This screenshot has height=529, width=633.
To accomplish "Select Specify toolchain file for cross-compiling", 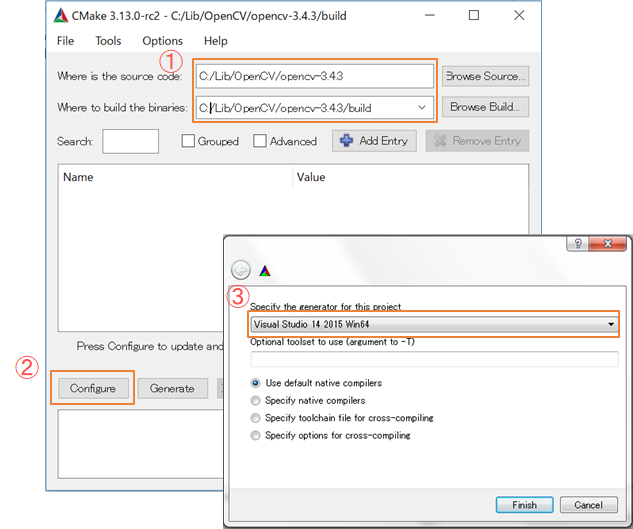I will click(255, 418).
